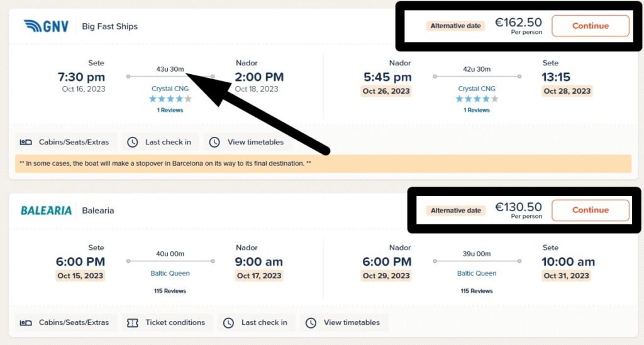
Task: Open the 1 Reviews link for return Crystal CNG
Action: (477, 110)
